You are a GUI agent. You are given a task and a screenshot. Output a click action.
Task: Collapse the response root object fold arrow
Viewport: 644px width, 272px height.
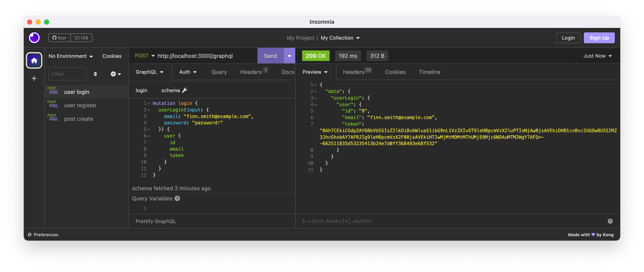[315, 85]
